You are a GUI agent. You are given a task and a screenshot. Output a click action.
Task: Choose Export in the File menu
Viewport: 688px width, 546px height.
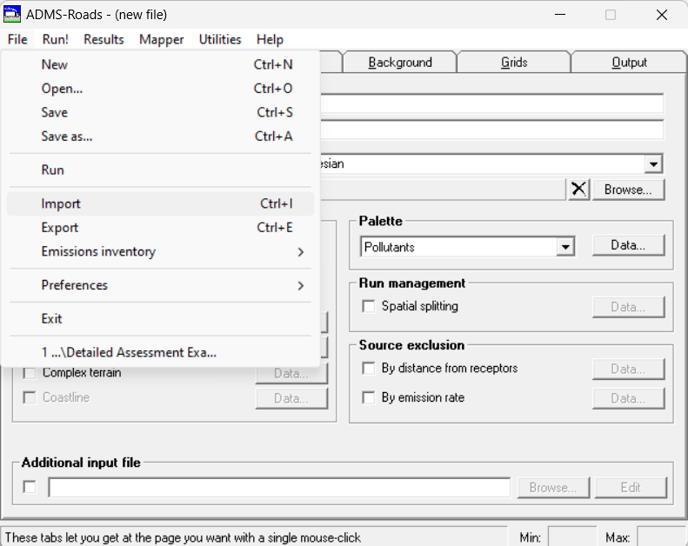click(60, 228)
